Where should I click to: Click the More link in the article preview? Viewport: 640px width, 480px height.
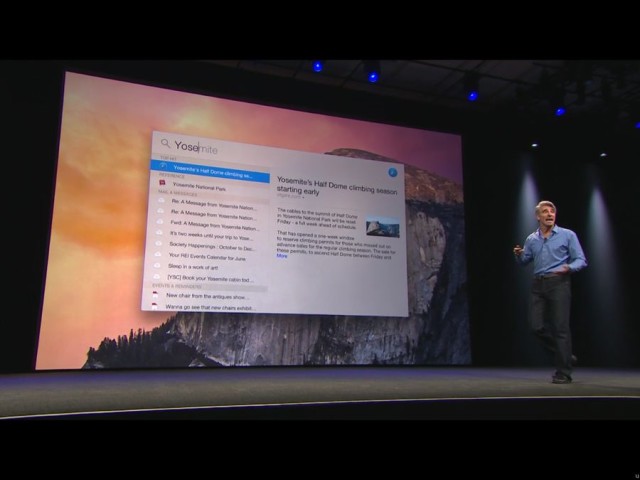click(282, 256)
